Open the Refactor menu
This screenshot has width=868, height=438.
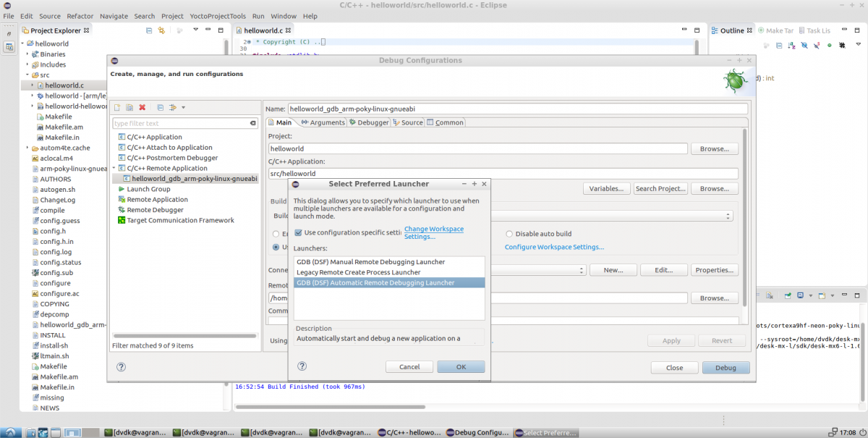point(80,16)
